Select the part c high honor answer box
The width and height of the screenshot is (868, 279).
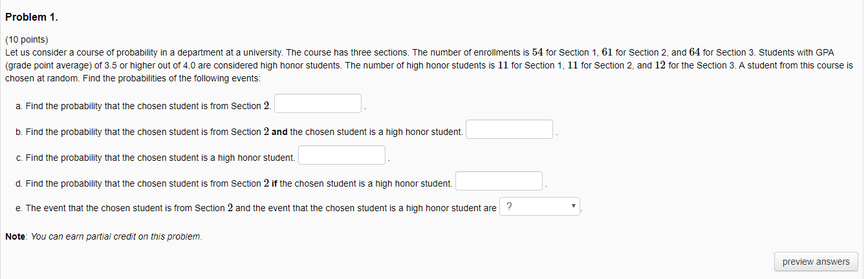[342, 155]
